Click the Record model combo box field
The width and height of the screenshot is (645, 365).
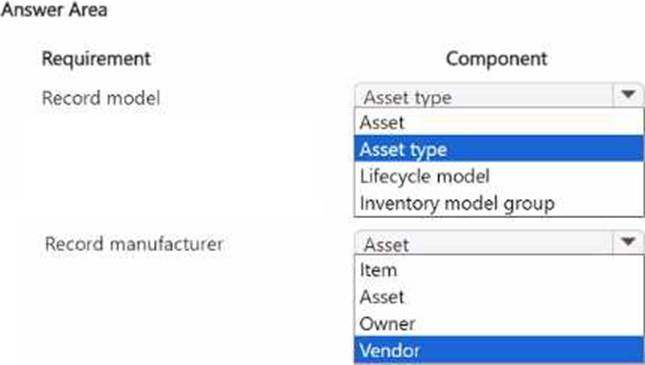(499, 95)
